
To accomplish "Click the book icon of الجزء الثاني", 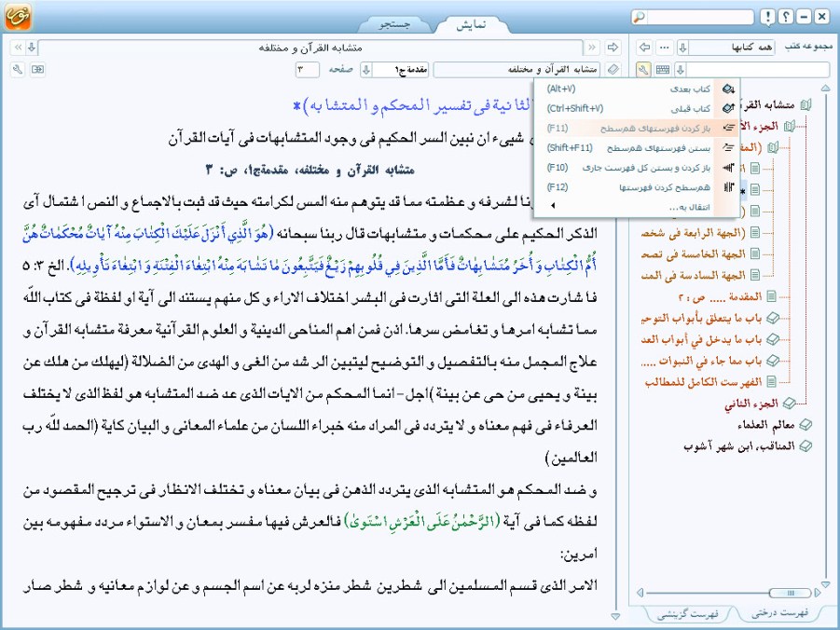I will [x=789, y=403].
